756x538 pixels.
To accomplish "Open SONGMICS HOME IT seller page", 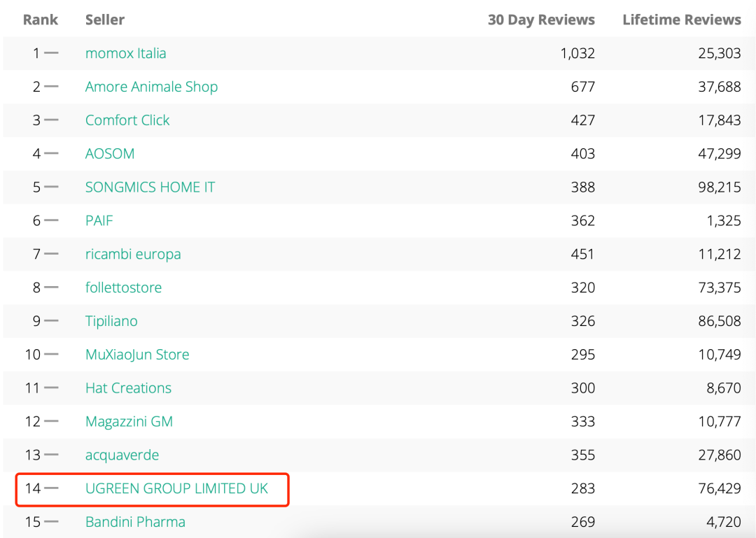I will coord(150,187).
